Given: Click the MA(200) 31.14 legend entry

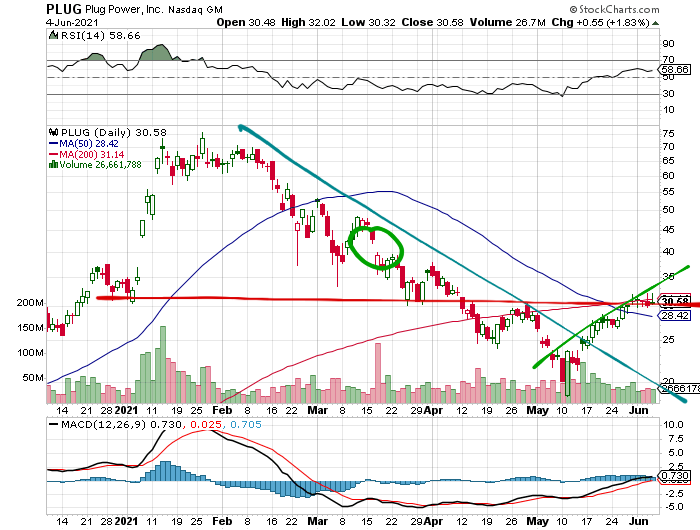Looking at the screenshot, I should click(x=87, y=154).
